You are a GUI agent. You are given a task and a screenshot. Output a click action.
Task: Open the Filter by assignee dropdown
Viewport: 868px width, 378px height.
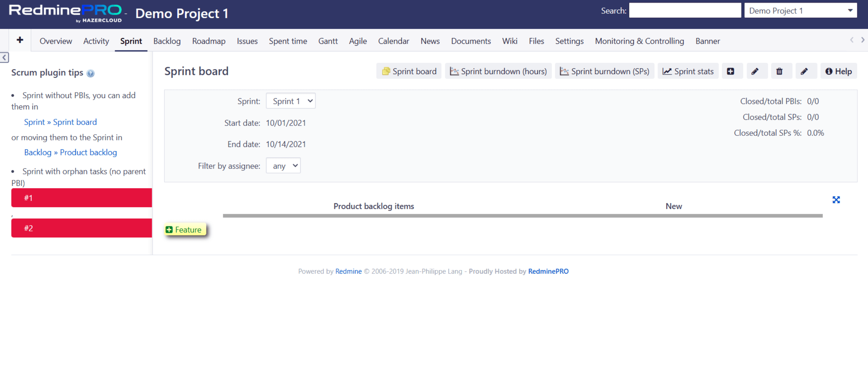click(283, 165)
